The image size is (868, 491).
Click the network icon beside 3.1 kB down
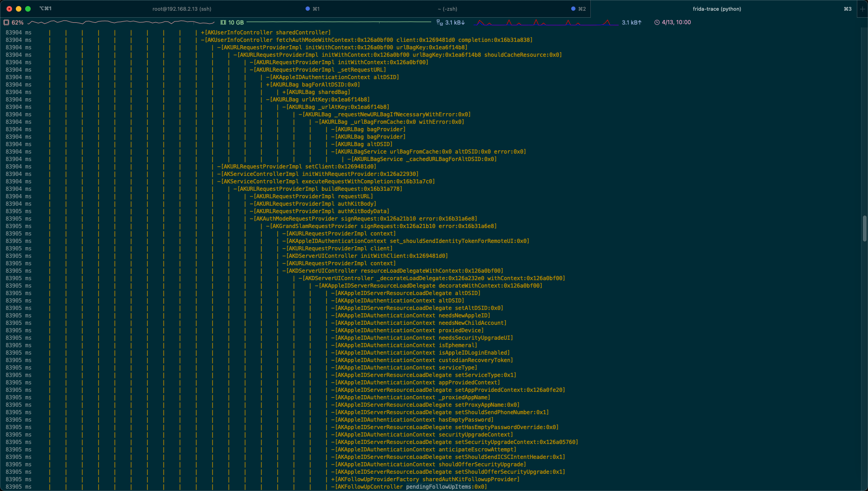[x=440, y=22]
